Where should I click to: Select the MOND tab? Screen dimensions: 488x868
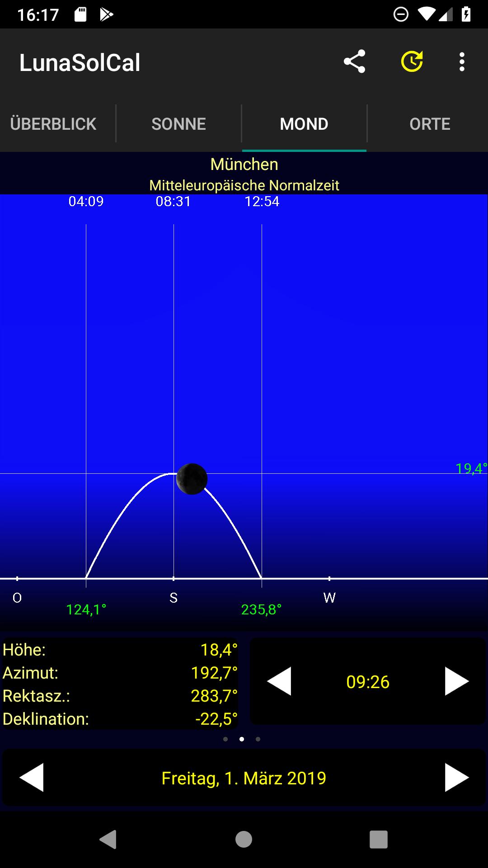(304, 124)
